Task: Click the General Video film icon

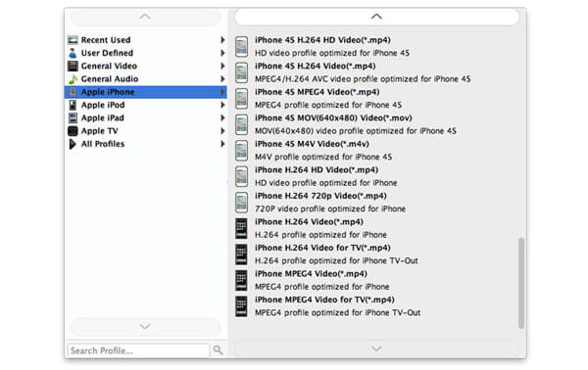Action: [73, 66]
